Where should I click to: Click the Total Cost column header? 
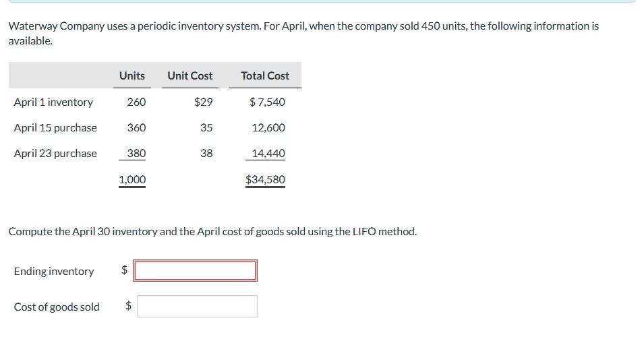click(264, 75)
